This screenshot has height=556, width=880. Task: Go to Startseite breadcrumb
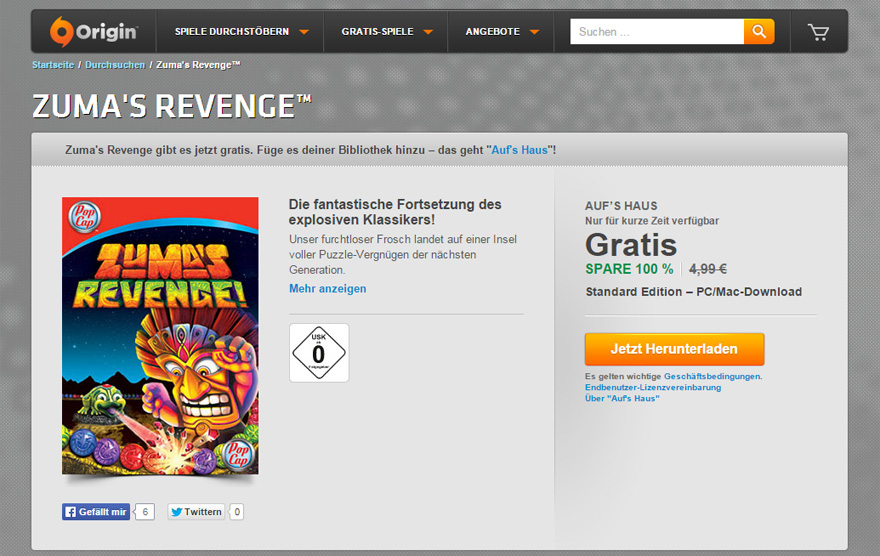[x=53, y=65]
